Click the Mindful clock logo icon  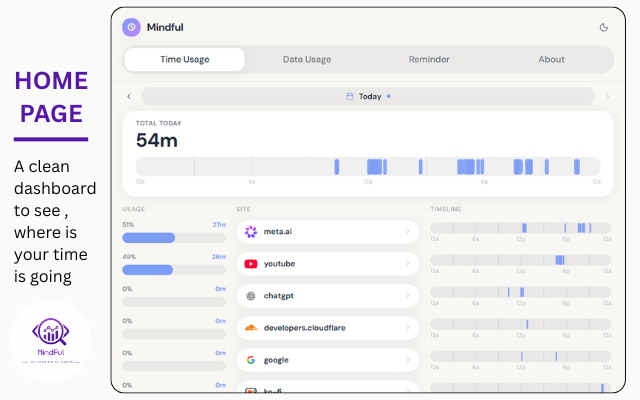point(131,27)
